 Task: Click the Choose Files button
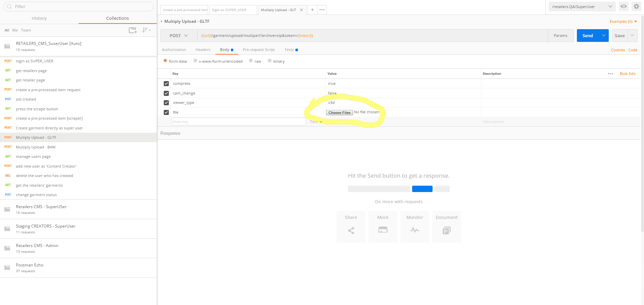click(339, 113)
